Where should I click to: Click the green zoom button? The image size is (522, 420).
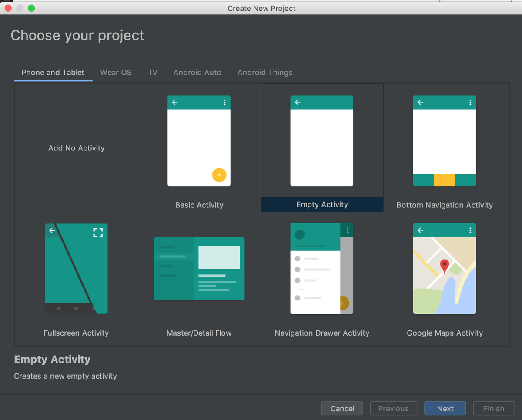31,7
